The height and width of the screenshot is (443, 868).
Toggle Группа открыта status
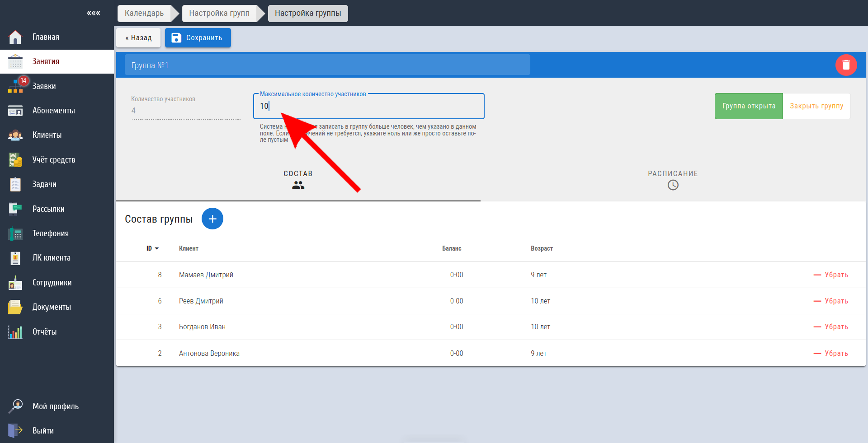(x=749, y=106)
